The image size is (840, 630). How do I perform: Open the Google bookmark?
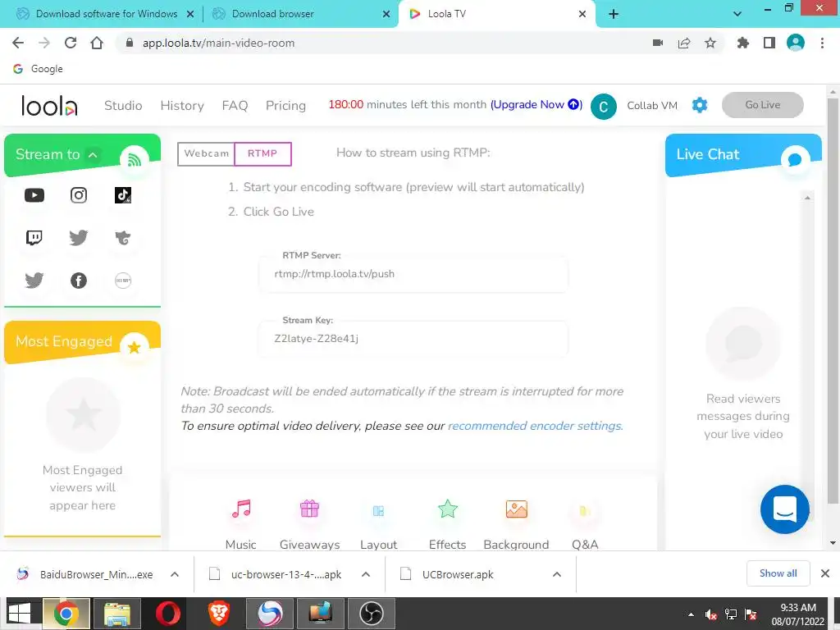(39, 69)
